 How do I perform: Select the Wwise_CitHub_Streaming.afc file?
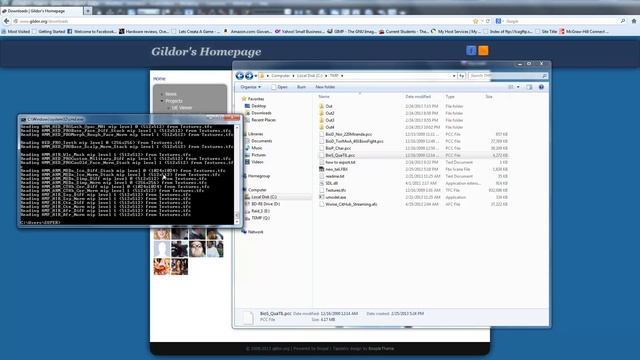(x=351, y=204)
